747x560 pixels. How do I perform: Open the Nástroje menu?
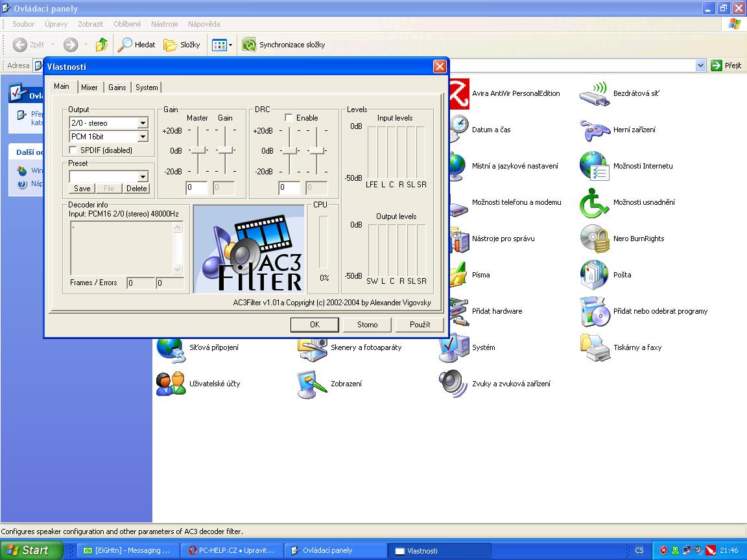click(164, 24)
